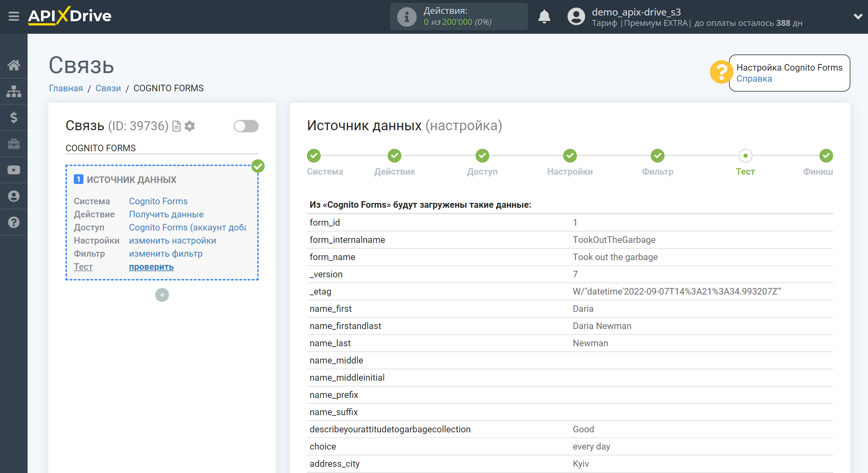Image resolution: width=868 pixels, height=473 pixels.
Task: Open help question icon in sidebar
Action: click(x=14, y=222)
